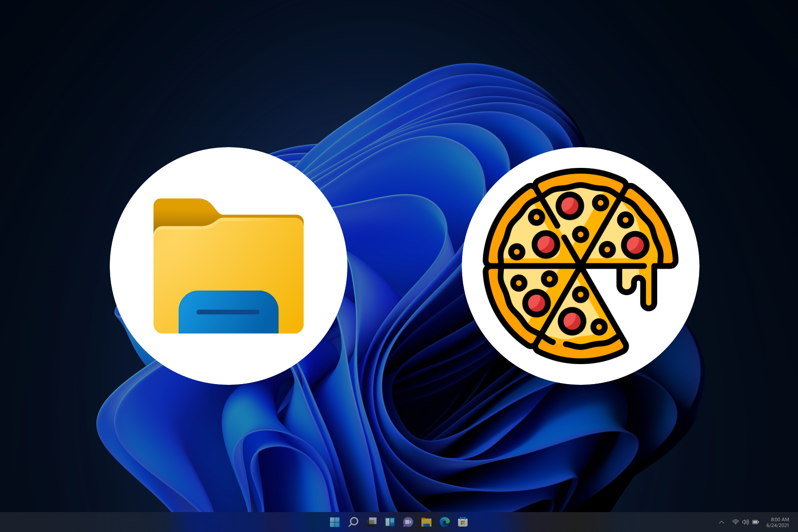Screen dimensions: 798x532
Task: Click the battery status icon
Action: coord(756,522)
